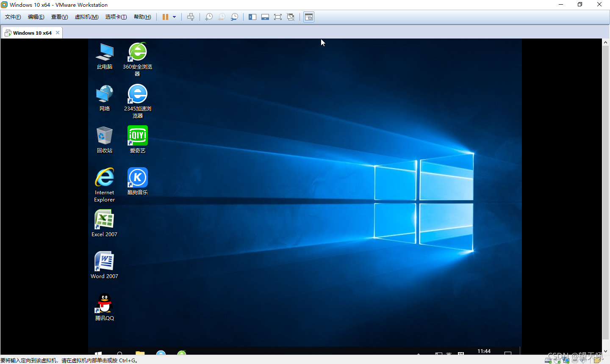This screenshot has height=364, width=610.
Task: Select the 网络 desktop icon
Action: 105,98
